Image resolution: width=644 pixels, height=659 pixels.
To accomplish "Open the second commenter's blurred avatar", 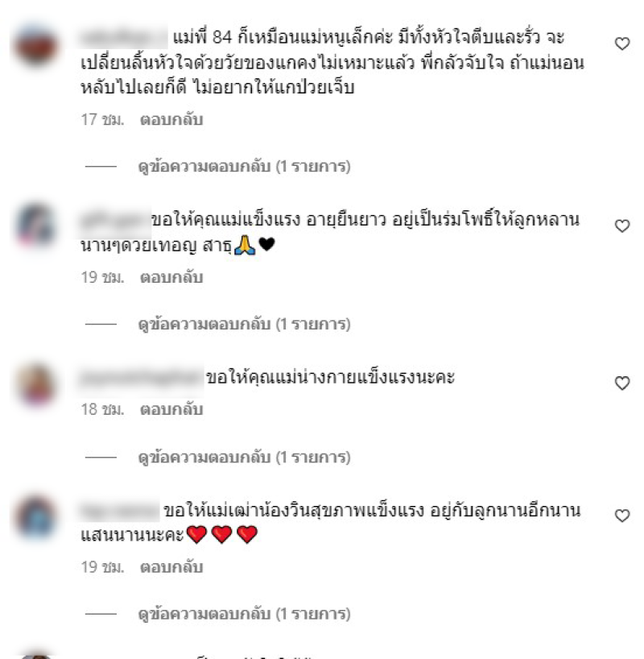I will [x=36, y=226].
